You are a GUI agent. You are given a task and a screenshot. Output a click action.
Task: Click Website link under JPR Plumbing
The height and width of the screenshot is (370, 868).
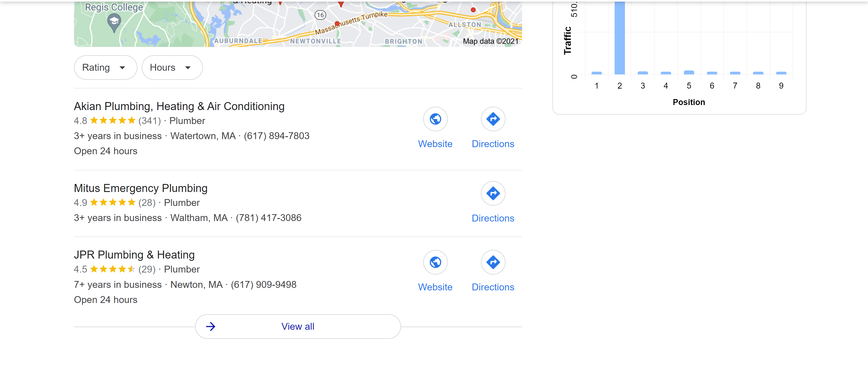[x=435, y=287]
